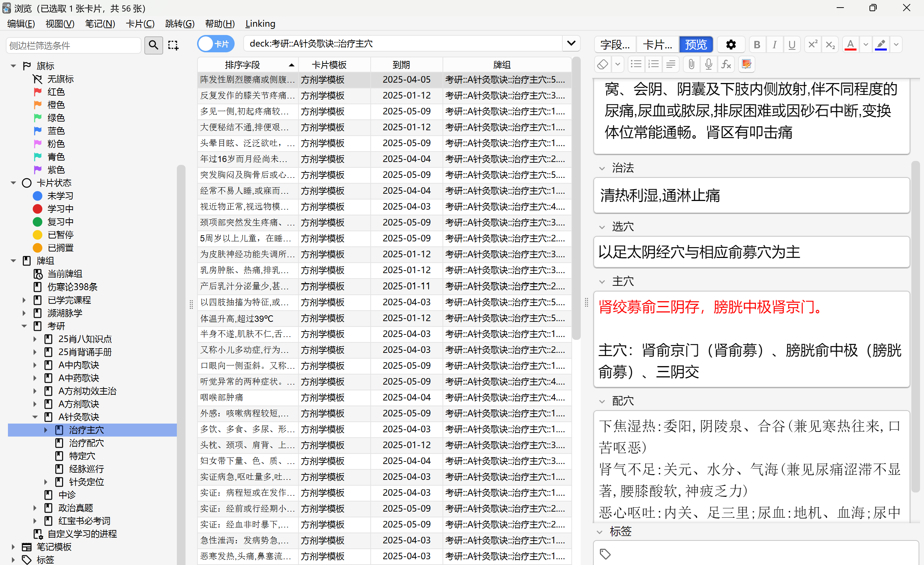This screenshot has width=924, height=565.
Task: Open the 编辑(E) menu
Action: click(x=21, y=23)
